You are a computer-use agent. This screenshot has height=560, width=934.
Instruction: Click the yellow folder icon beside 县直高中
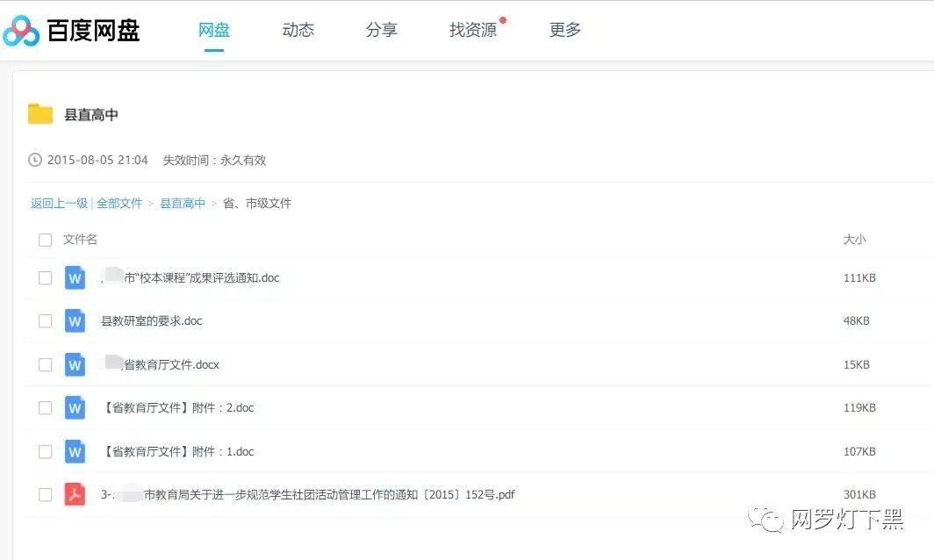tap(40, 113)
